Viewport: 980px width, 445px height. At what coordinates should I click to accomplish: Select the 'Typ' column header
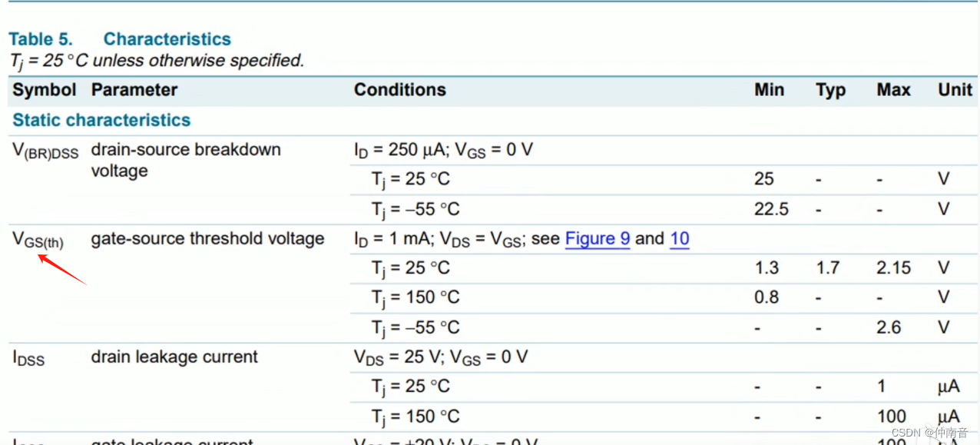pos(831,90)
